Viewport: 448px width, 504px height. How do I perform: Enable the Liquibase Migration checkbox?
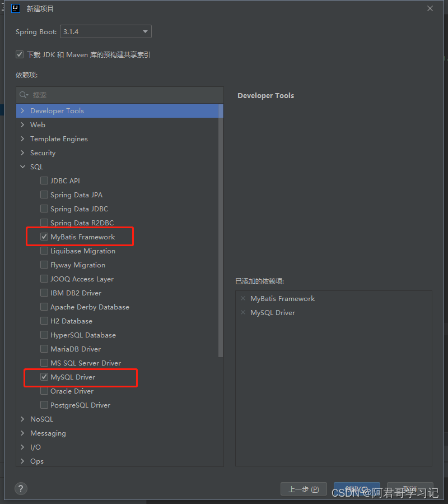point(44,251)
